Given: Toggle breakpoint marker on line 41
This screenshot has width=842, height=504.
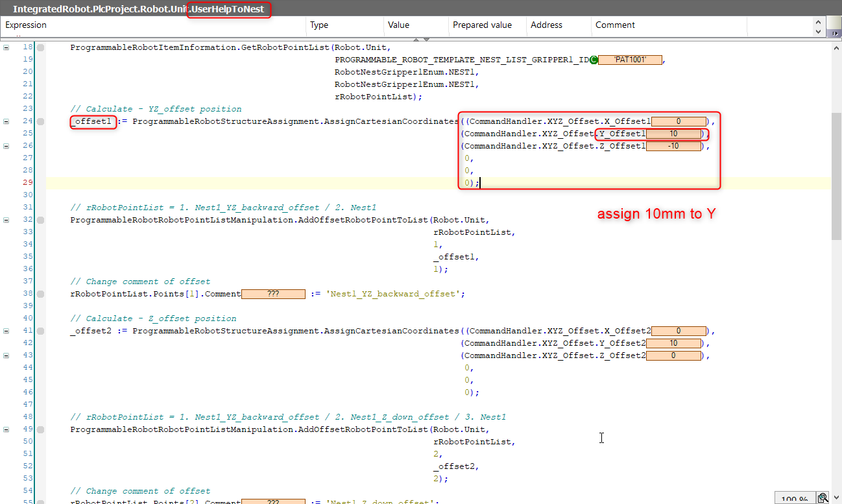Looking at the screenshot, I should pyautogui.click(x=40, y=331).
